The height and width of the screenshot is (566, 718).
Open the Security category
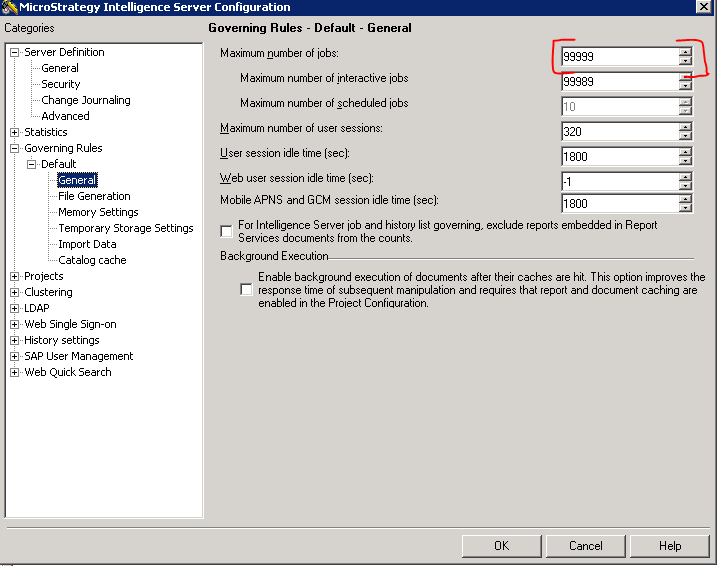(x=61, y=84)
